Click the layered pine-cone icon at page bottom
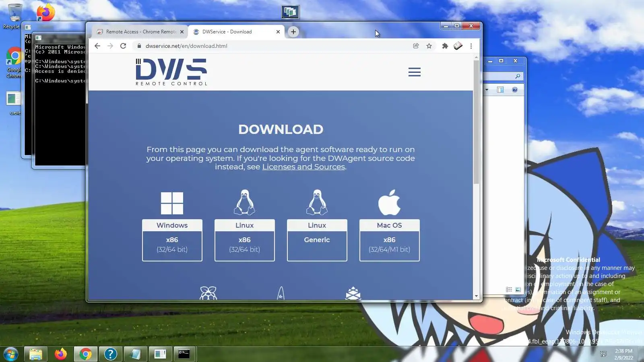 point(353,293)
